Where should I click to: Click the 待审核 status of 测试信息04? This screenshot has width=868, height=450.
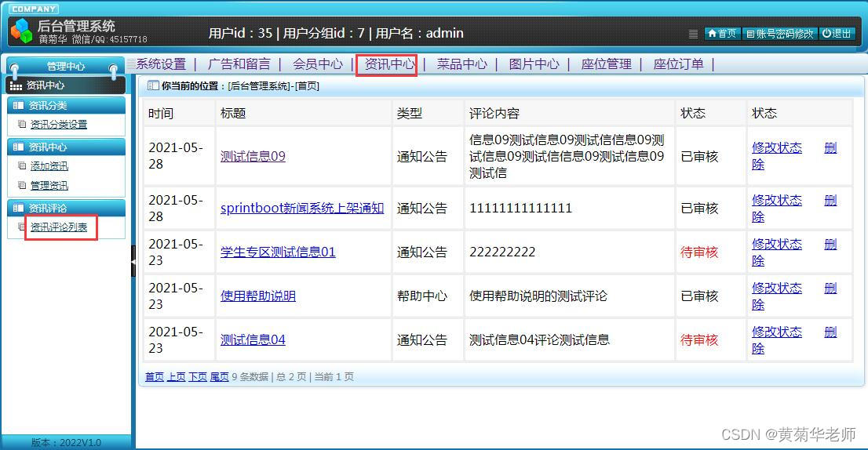(x=699, y=339)
